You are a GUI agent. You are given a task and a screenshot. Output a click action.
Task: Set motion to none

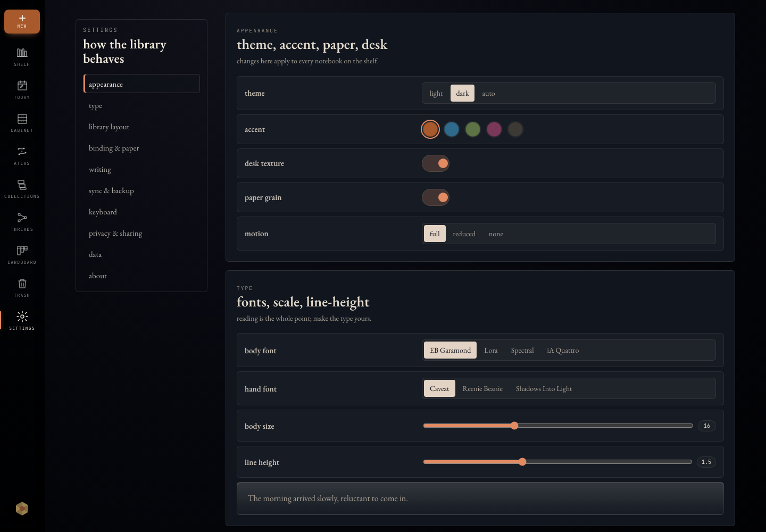coord(496,234)
